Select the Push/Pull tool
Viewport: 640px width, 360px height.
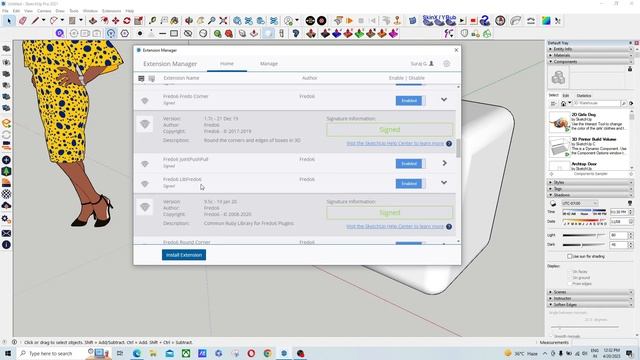coord(93,20)
